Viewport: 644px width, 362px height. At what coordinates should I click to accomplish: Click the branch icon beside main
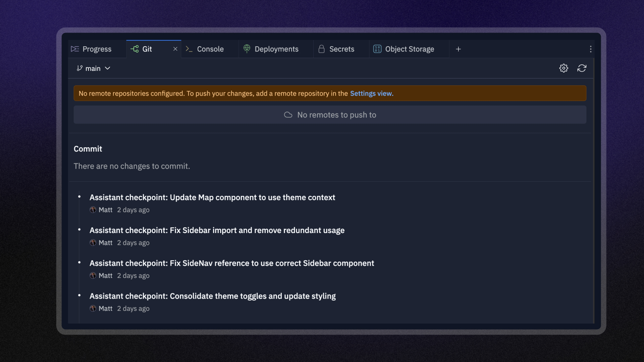pyautogui.click(x=79, y=68)
